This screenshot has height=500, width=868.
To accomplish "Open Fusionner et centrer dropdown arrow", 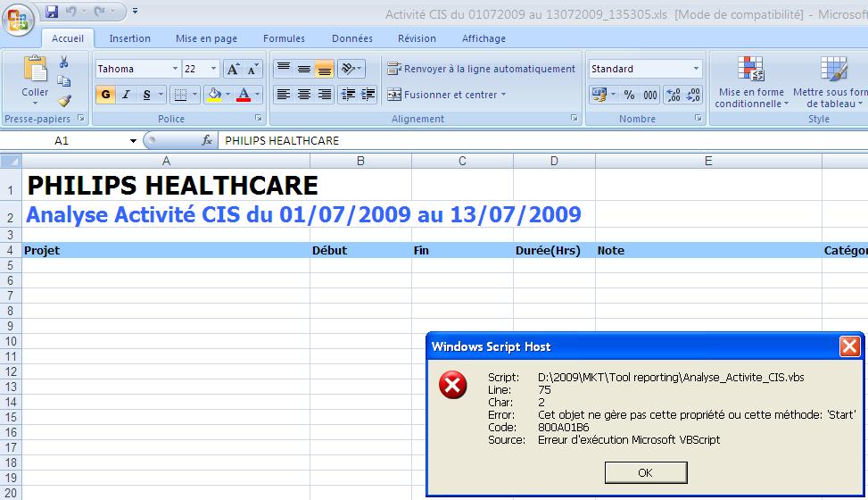I will tap(504, 95).
